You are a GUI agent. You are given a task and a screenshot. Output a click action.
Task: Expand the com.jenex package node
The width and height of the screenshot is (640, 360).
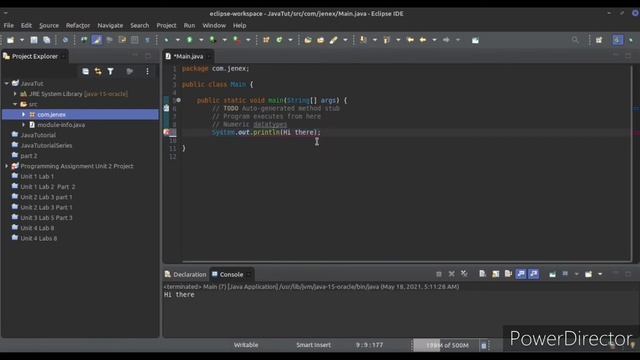click(x=23, y=114)
